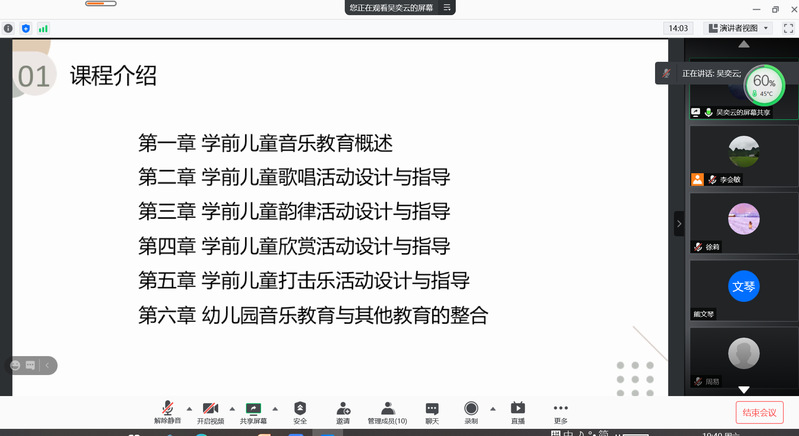Select 文琴 participant avatar thumbnail
The image size is (799, 436).
743,286
